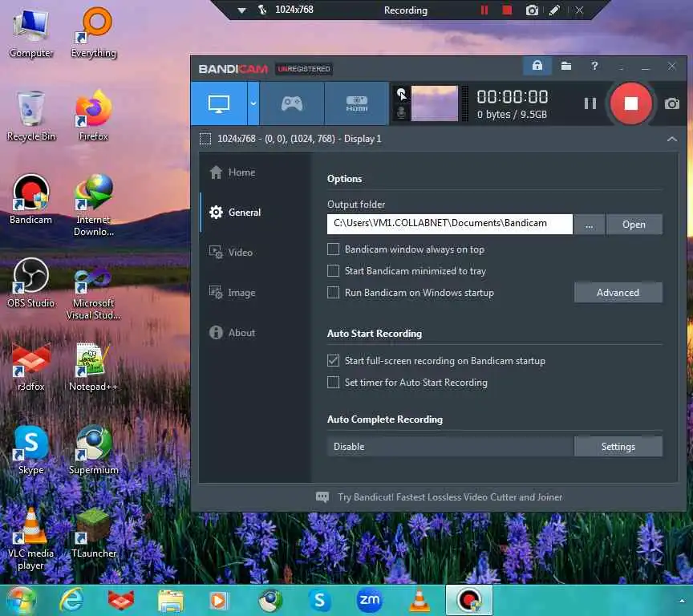Open Internet Download Manager desktop icon
Viewport: 693px width, 616px height.
point(94,205)
